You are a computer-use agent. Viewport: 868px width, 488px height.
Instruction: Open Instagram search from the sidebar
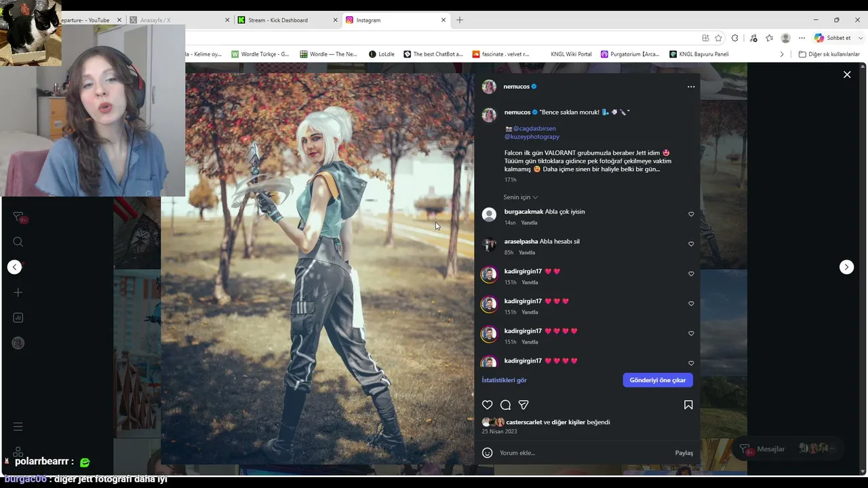pos(18,242)
